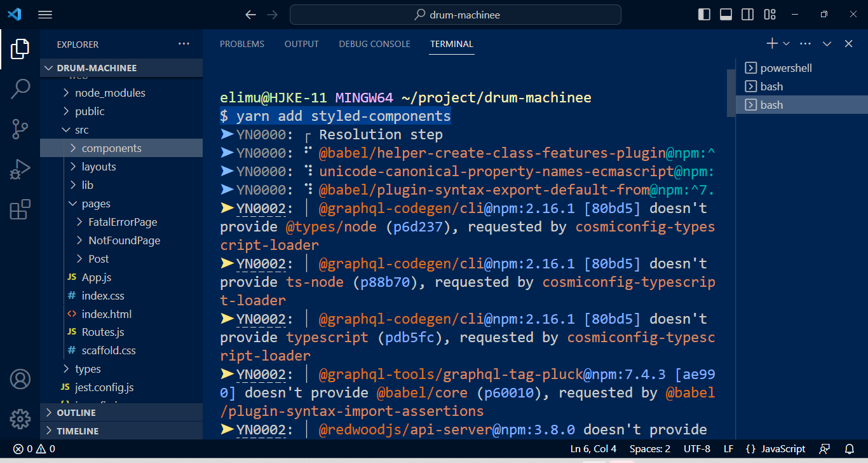Switch to the PROBLEMS tab
Image resolution: width=868 pixels, height=463 pixels.
coord(241,44)
